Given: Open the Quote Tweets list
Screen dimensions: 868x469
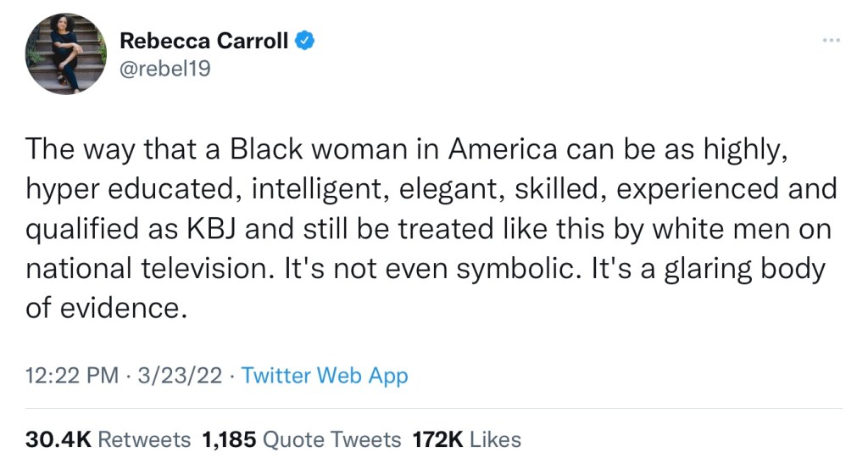Looking at the screenshot, I should 332,439.
